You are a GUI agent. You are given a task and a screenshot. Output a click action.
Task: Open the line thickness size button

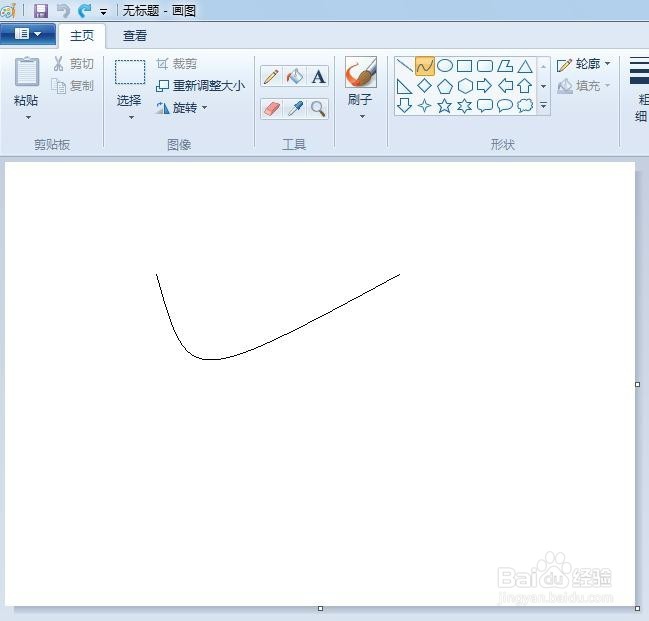click(x=639, y=89)
